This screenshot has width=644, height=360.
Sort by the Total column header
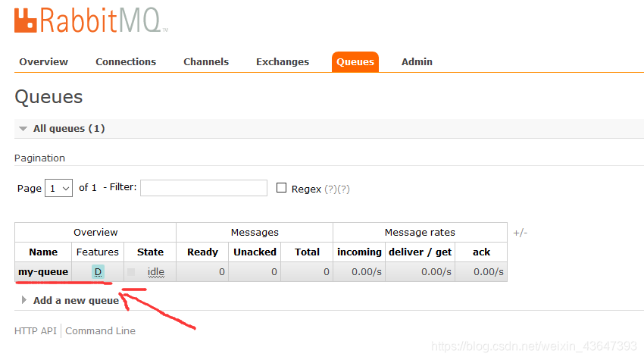(x=307, y=252)
